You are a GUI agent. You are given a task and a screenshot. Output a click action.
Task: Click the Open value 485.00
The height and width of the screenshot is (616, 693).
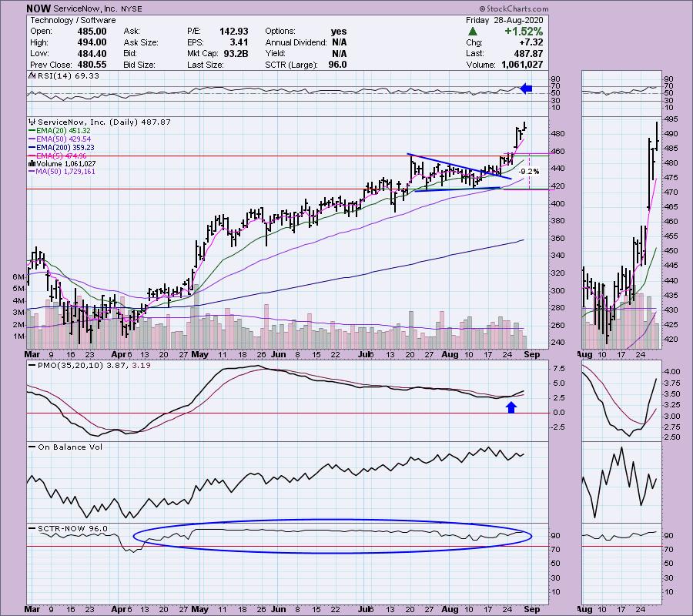tap(92, 32)
